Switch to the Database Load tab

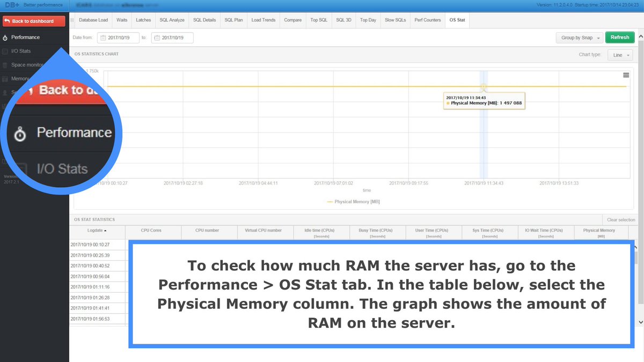[93, 20]
